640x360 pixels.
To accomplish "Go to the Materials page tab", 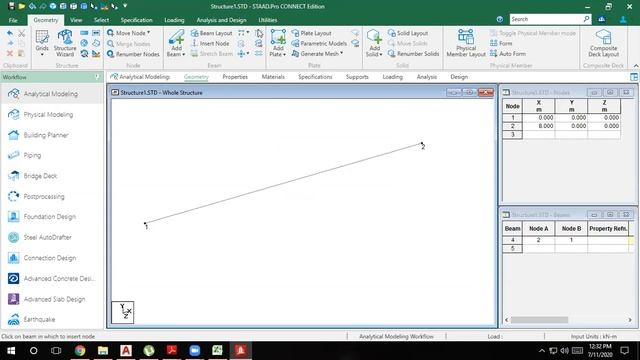I will (273, 77).
